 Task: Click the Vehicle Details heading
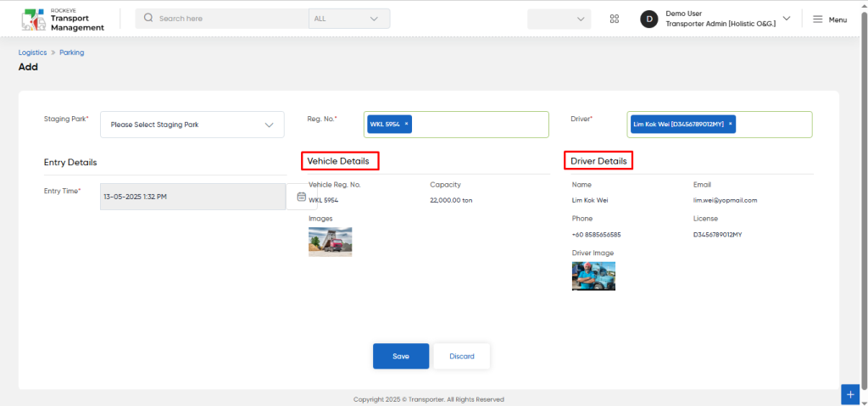tap(337, 161)
